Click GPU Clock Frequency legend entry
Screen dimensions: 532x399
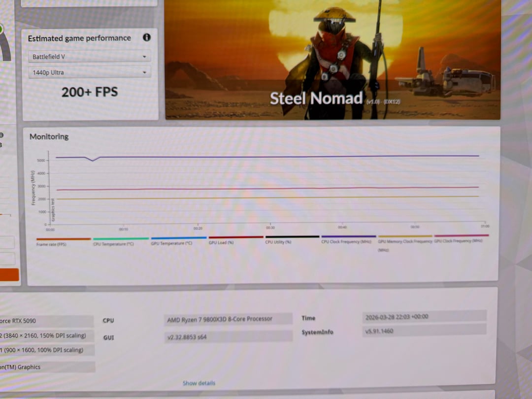[x=458, y=241]
